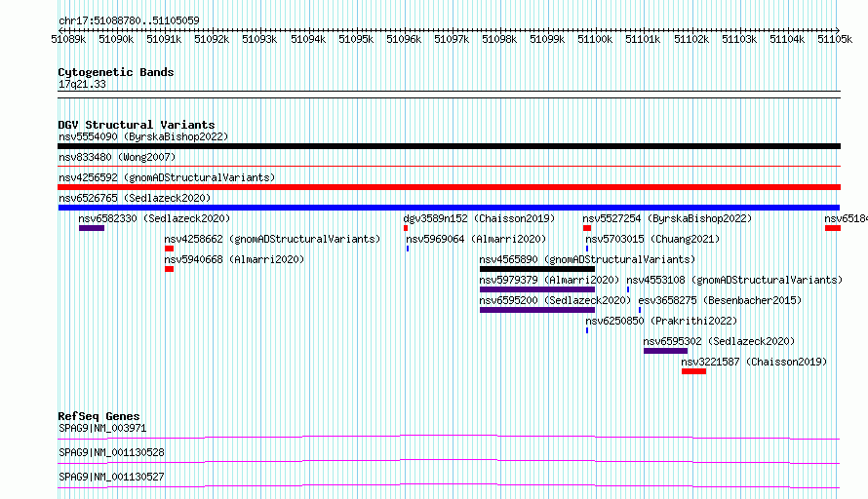Select the SPAG9|NM_003971 transcript label
The image size is (868, 499).
pos(102,428)
